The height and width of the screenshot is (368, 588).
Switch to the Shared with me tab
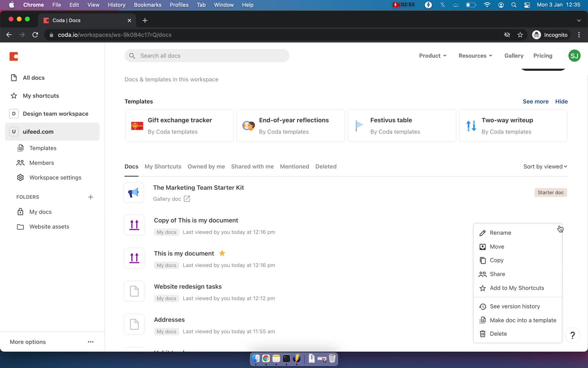252,167
